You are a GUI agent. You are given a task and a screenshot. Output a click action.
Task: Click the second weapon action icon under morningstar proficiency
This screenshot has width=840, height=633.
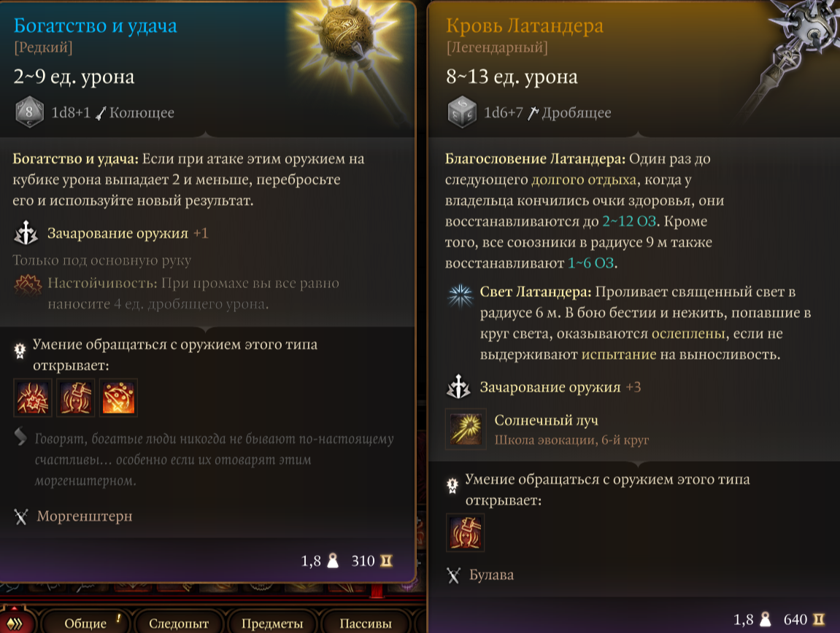76,398
